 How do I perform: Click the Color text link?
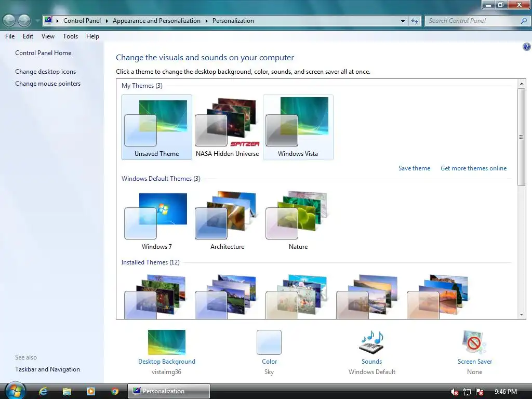(270, 362)
